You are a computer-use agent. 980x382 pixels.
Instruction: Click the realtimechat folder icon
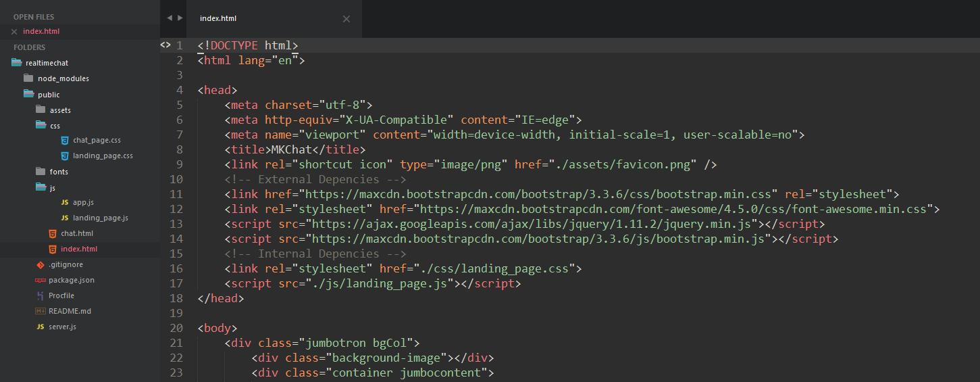17,63
